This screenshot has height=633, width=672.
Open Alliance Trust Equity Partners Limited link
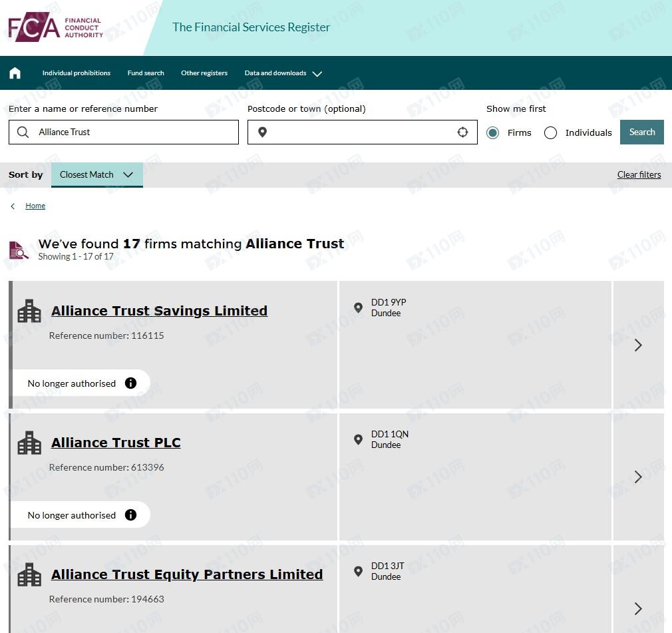click(187, 574)
